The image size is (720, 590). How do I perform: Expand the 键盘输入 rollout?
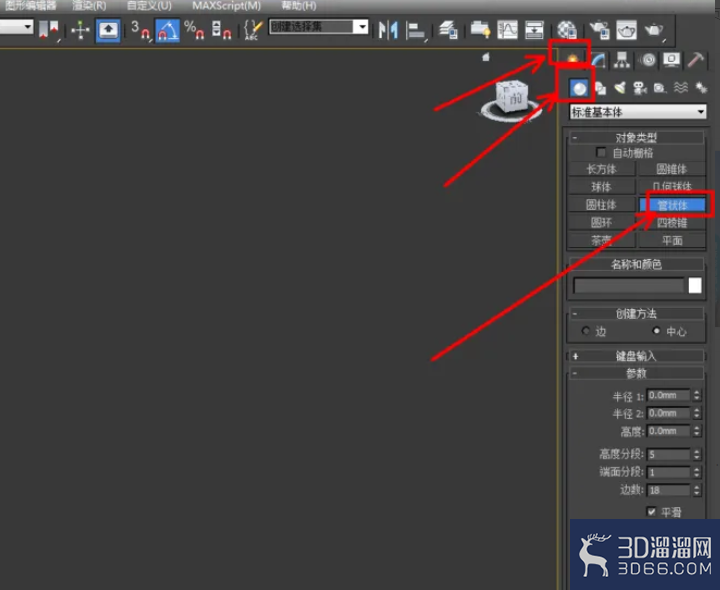coord(636,356)
